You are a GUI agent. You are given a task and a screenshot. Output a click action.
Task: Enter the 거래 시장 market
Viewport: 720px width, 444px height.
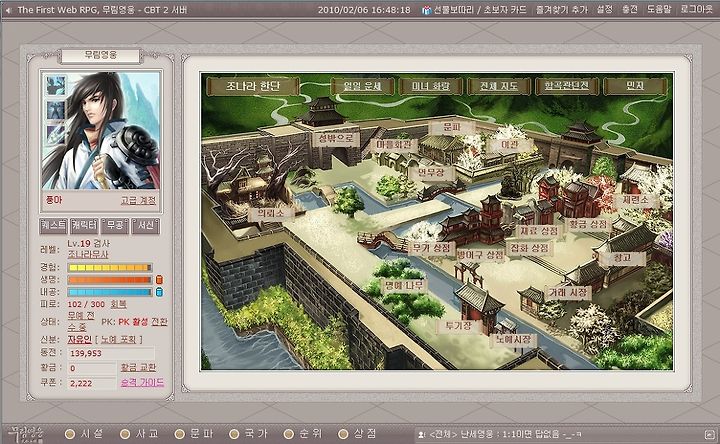coord(568,293)
